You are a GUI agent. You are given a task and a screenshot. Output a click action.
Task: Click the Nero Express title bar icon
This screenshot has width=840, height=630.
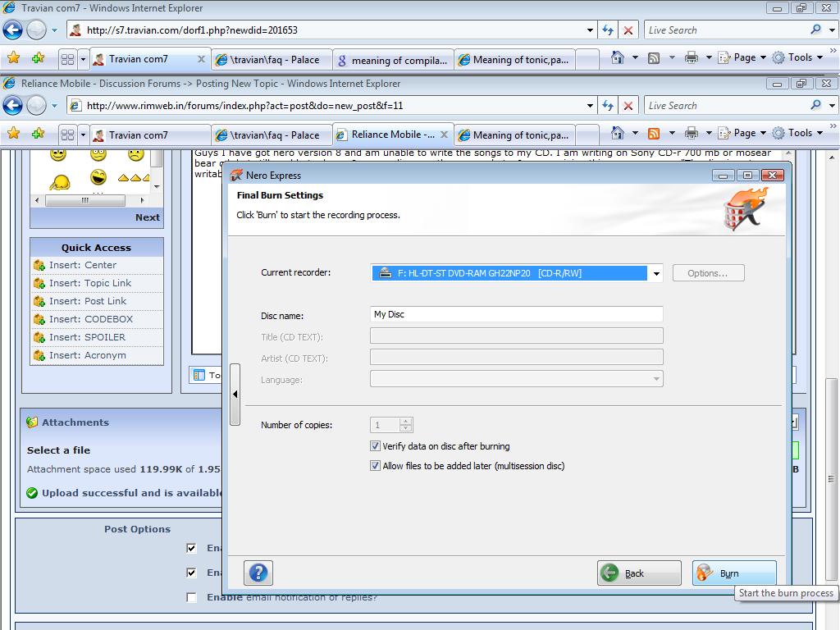coord(236,176)
